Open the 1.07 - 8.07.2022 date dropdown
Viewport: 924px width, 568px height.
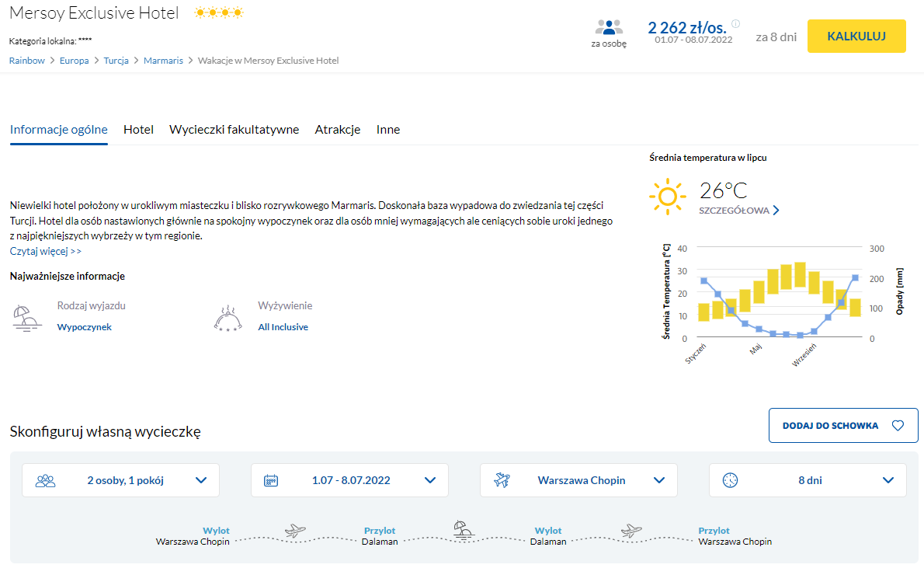tap(349, 480)
